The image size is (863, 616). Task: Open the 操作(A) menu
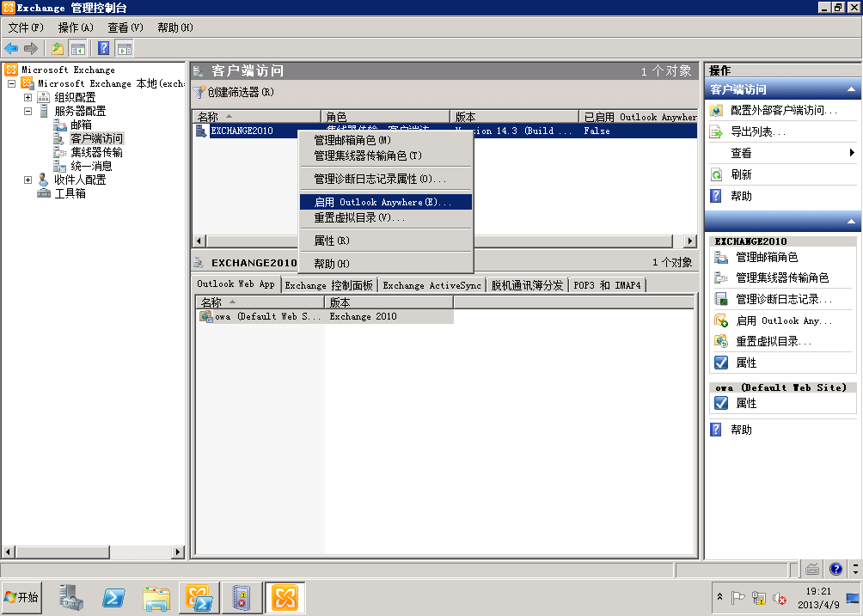76,27
